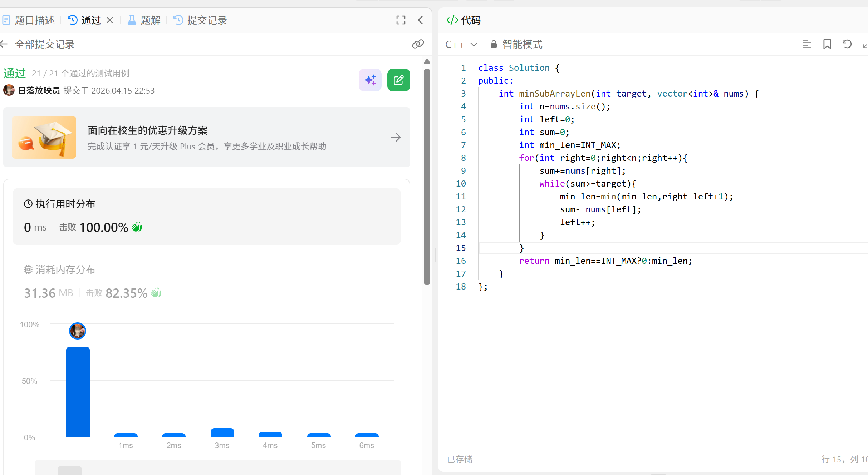Reset code with the undo arrow icon
Image resolution: width=868 pixels, height=475 pixels.
(x=847, y=44)
